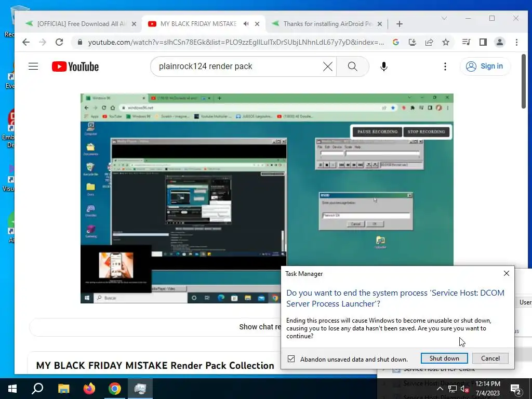Click the YouTube search input field
The height and width of the screenshot is (399, 532).
pos(239,66)
